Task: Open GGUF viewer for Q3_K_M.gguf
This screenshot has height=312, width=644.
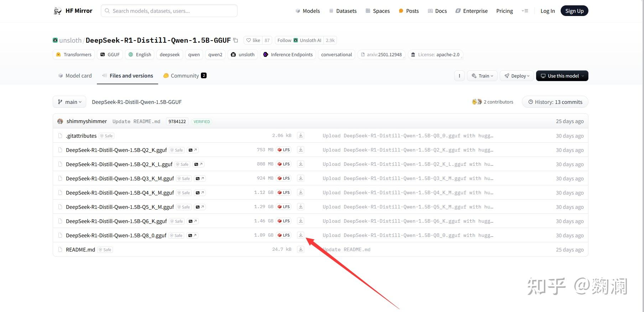Action: [200, 179]
